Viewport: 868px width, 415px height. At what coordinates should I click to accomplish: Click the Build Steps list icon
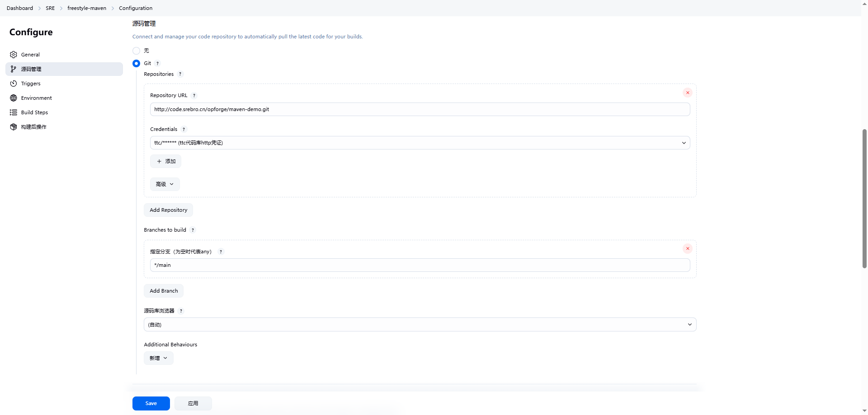[14, 112]
